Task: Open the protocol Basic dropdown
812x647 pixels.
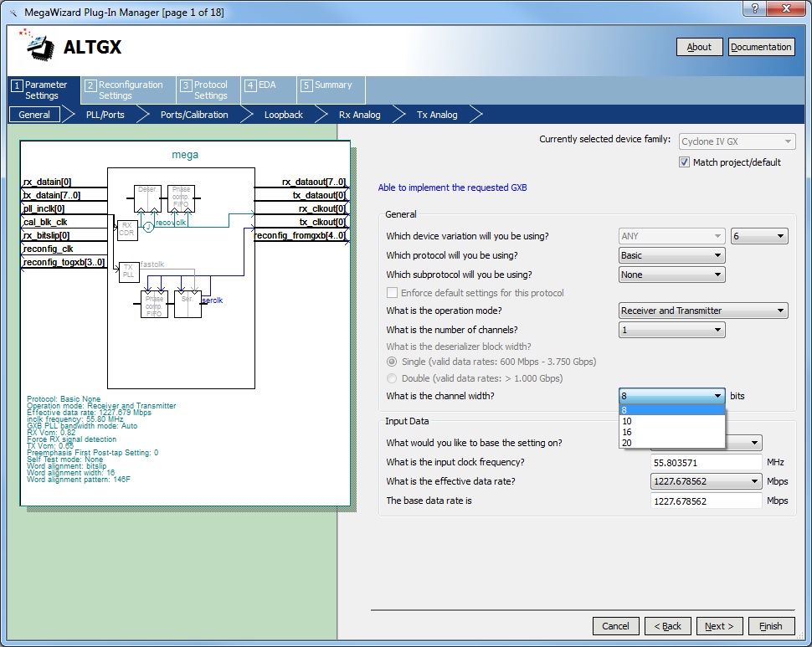Action: [x=671, y=255]
